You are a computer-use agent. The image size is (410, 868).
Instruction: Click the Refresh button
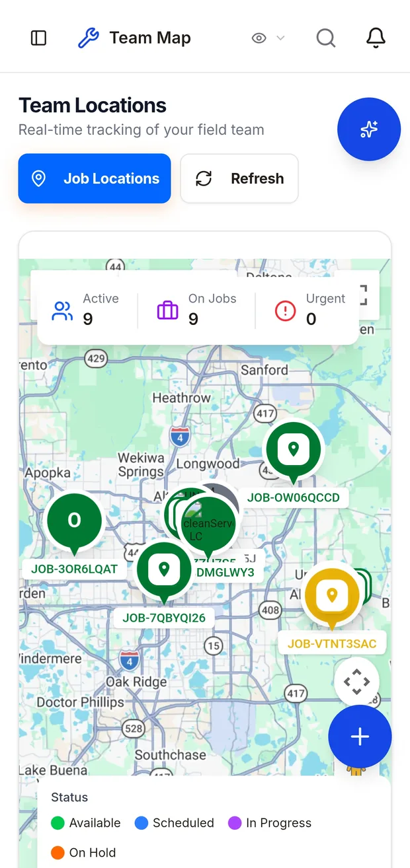(239, 178)
